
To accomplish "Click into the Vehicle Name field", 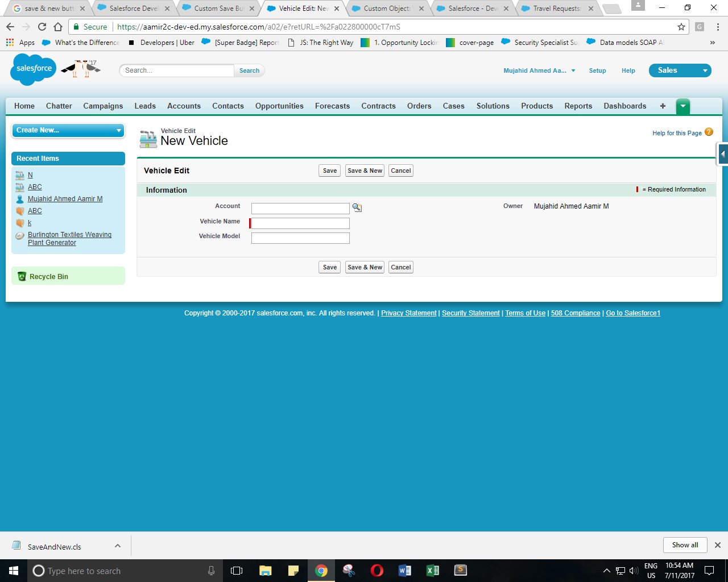I will 300,223.
